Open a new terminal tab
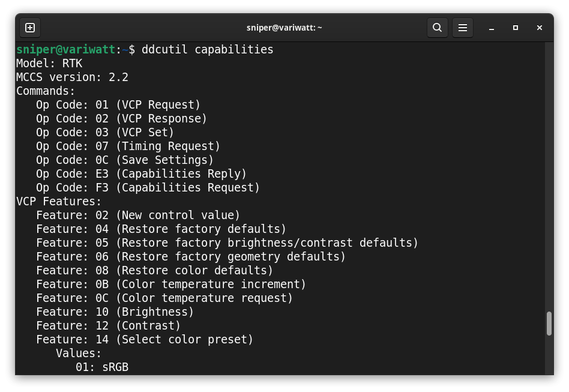This screenshot has height=392, width=569. (30, 28)
